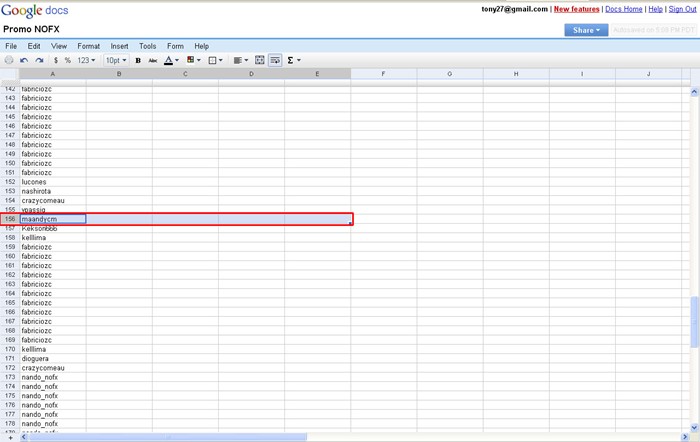Apply percent format icon
This screenshot has width=700, height=442.
click(68, 60)
